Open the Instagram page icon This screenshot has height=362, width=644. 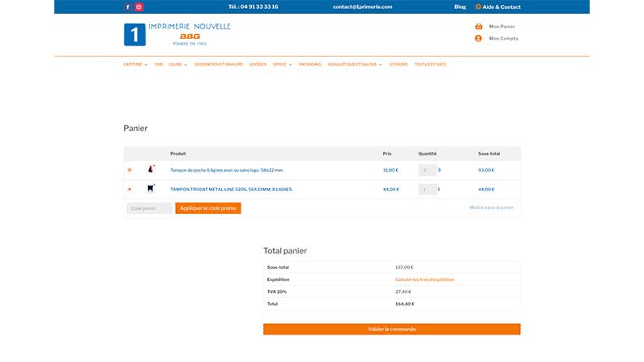139,6
